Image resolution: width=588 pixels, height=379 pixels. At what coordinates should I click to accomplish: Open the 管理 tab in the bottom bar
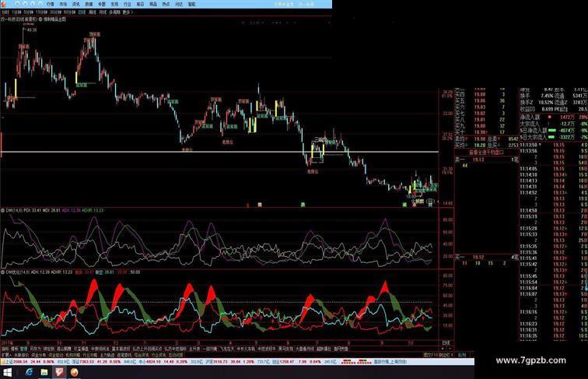pyautogui.click(x=23, y=349)
